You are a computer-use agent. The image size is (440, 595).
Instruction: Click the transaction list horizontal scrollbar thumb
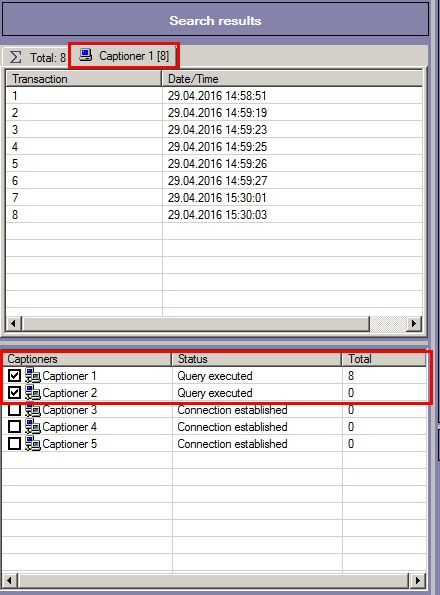coord(196,324)
